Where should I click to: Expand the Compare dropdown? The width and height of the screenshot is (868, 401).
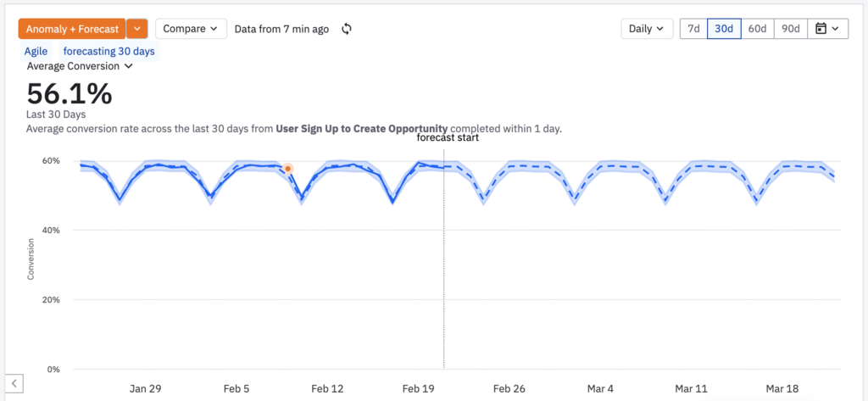click(x=191, y=29)
